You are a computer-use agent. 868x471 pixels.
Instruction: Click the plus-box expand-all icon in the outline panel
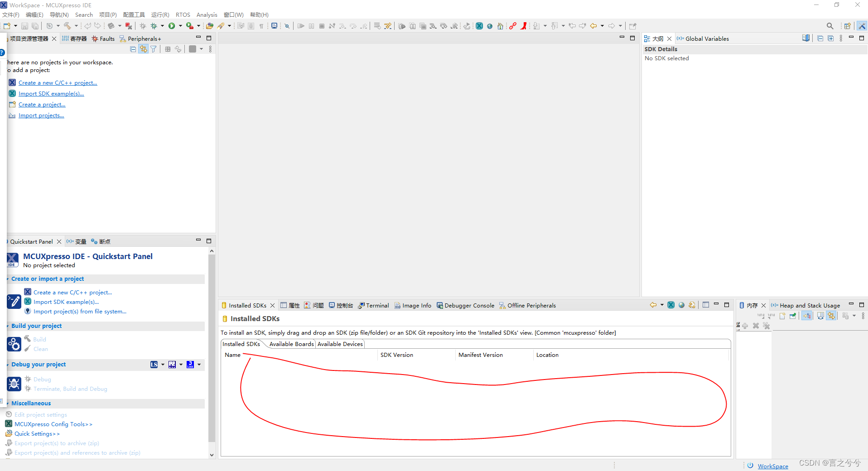[830, 38]
